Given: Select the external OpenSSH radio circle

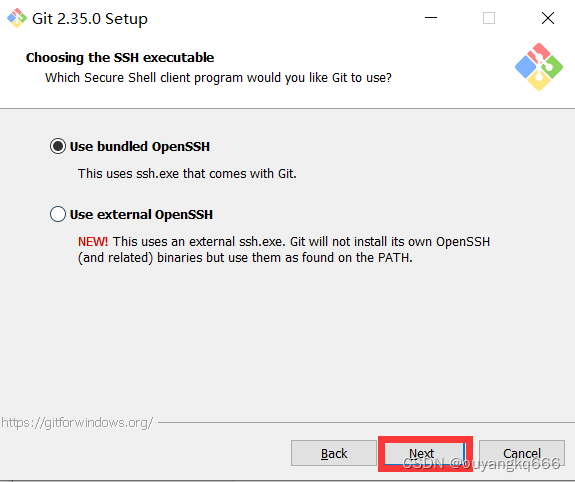Looking at the screenshot, I should tap(58, 214).
